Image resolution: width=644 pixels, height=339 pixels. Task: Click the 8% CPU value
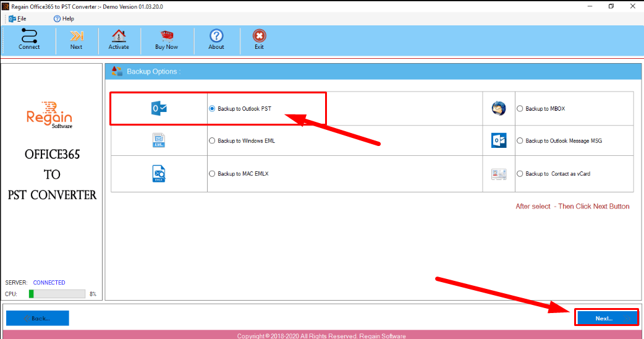click(93, 294)
